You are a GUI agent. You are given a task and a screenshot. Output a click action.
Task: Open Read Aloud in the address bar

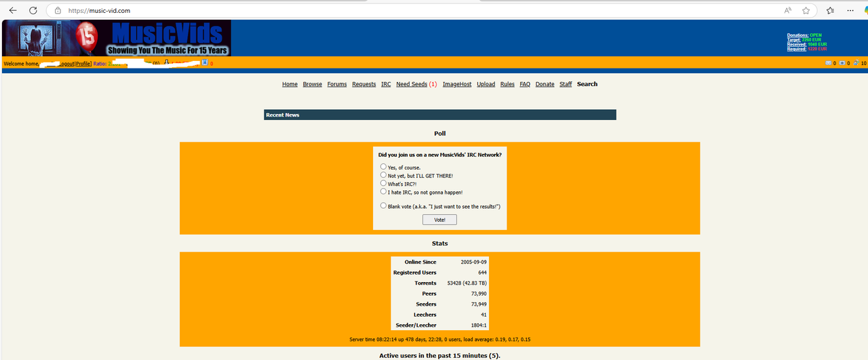[x=788, y=10]
